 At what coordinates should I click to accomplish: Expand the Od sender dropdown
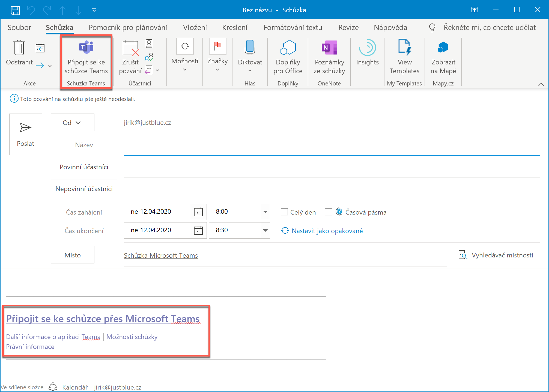click(x=72, y=123)
